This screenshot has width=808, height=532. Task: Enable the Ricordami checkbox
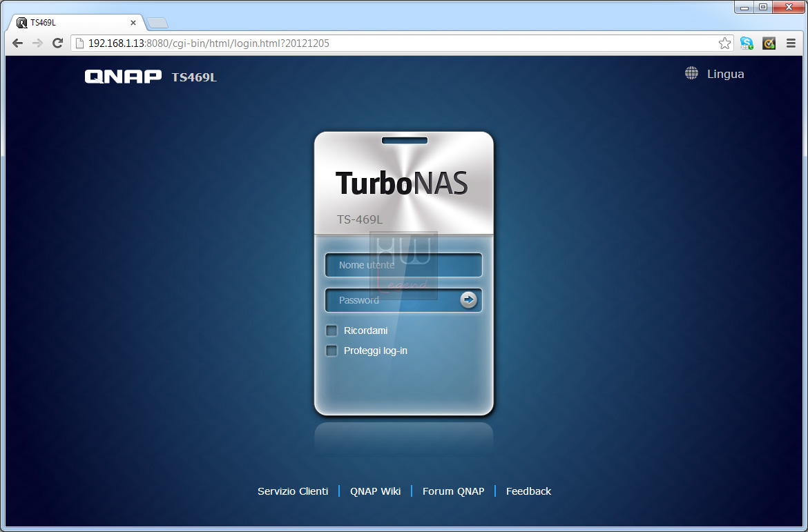coord(331,331)
